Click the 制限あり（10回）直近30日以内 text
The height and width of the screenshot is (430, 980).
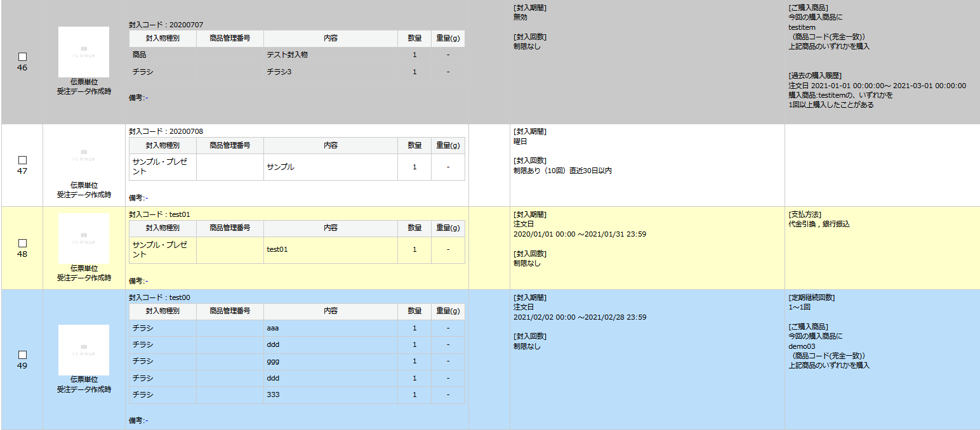[x=562, y=171]
